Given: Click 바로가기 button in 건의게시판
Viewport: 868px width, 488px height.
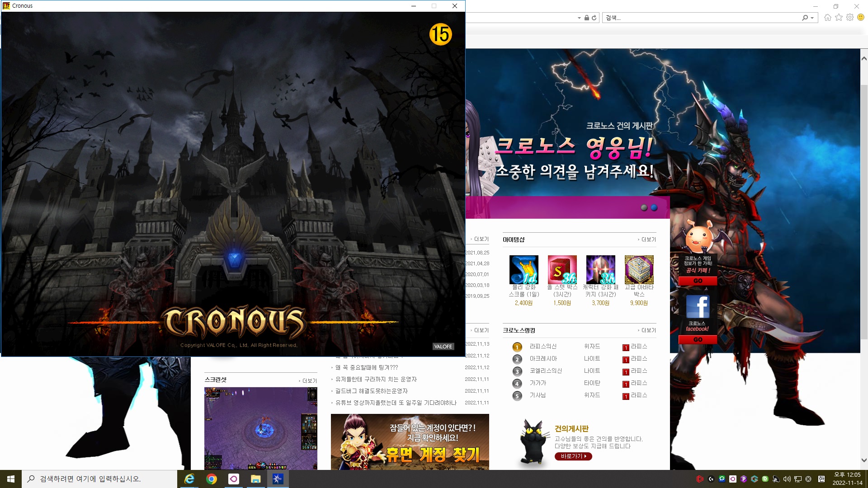Looking at the screenshot, I should (x=573, y=456).
